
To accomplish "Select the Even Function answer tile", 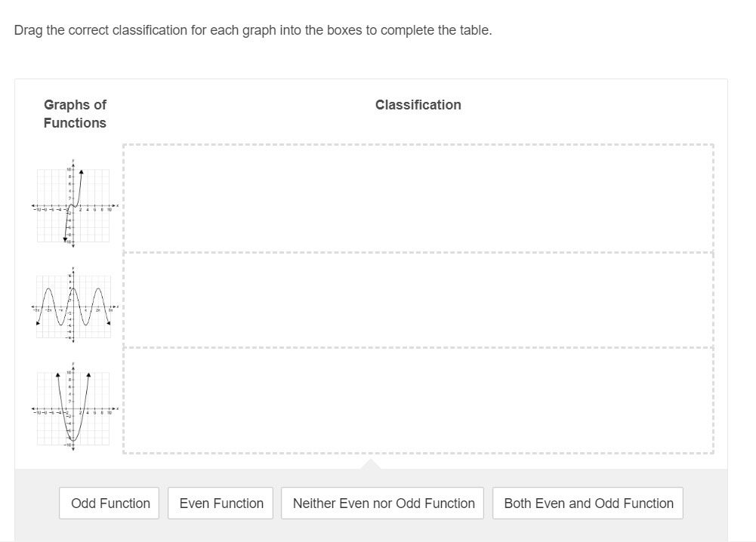I will pos(221,504).
